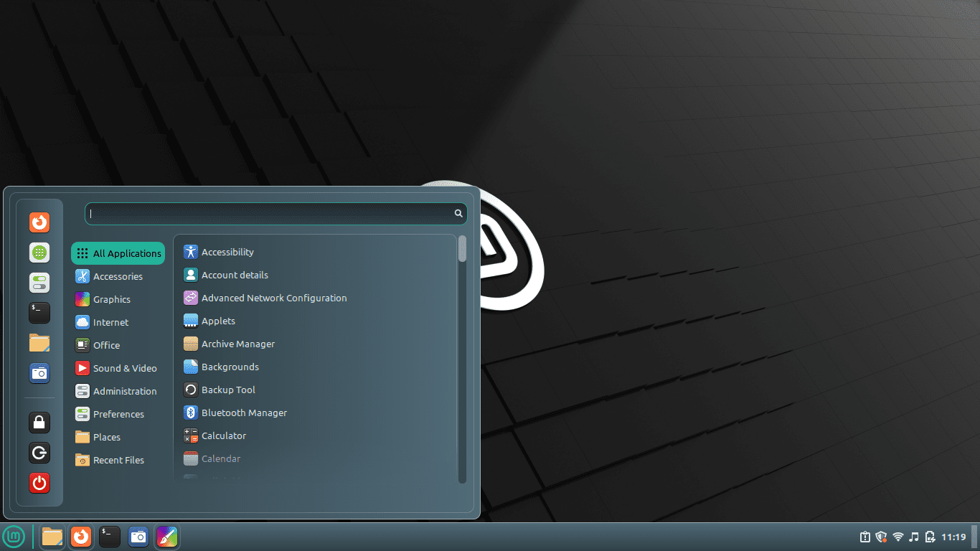
Task: Select the Sound & Video category
Action: [124, 368]
